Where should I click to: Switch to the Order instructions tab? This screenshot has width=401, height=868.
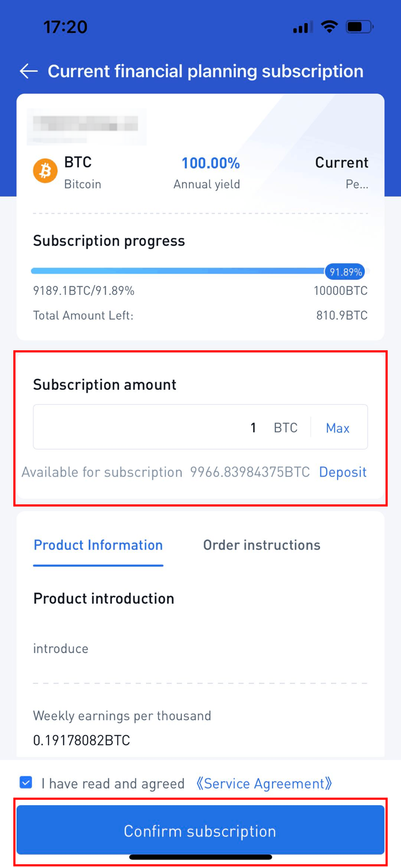coord(261,545)
